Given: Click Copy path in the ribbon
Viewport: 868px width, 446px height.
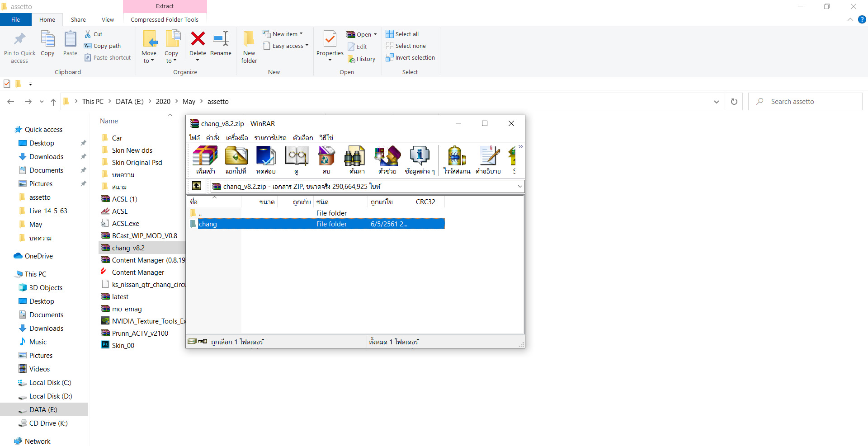Looking at the screenshot, I should [103, 46].
